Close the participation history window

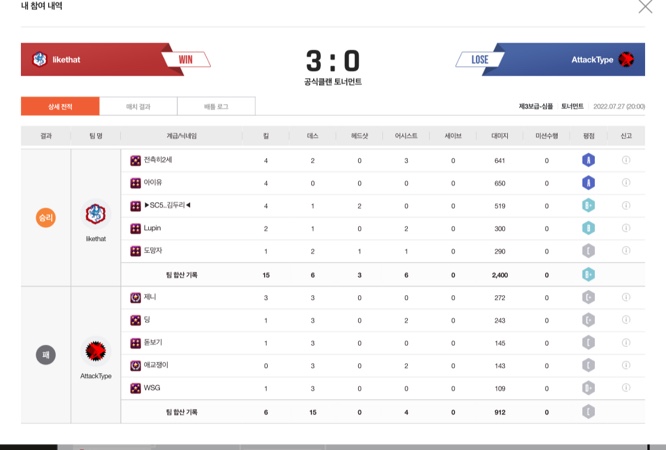[x=645, y=7]
